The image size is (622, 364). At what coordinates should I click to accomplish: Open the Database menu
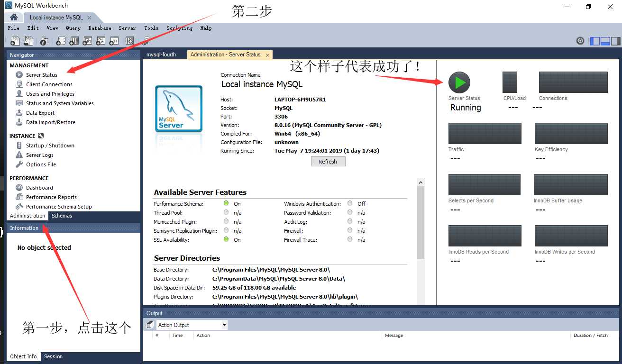(100, 28)
